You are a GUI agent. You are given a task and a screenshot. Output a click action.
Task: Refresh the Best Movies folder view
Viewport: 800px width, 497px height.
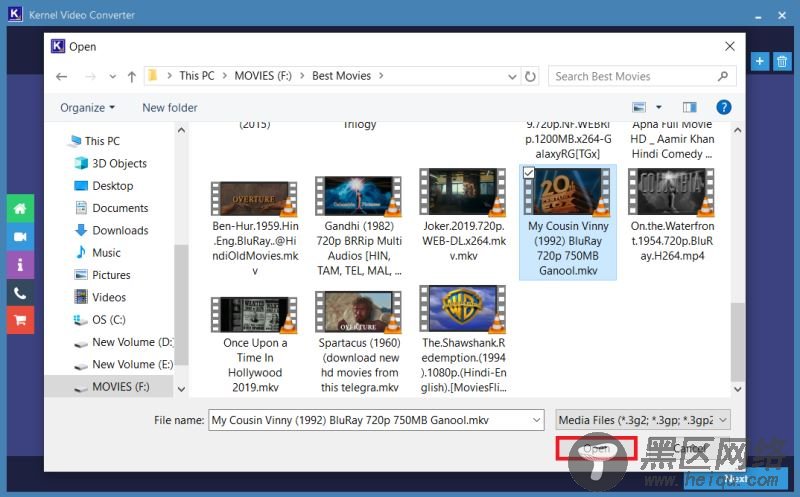pos(531,77)
